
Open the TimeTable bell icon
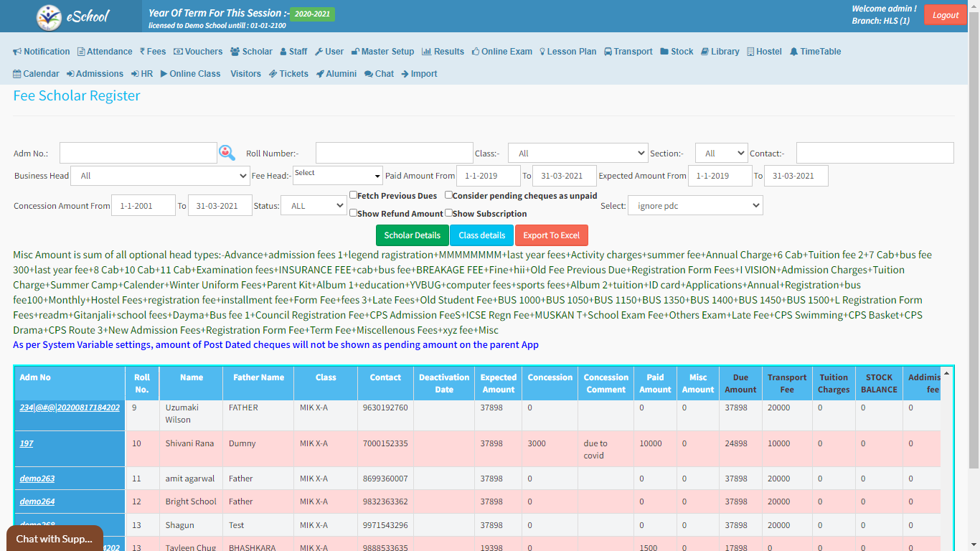(x=793, y=52)
